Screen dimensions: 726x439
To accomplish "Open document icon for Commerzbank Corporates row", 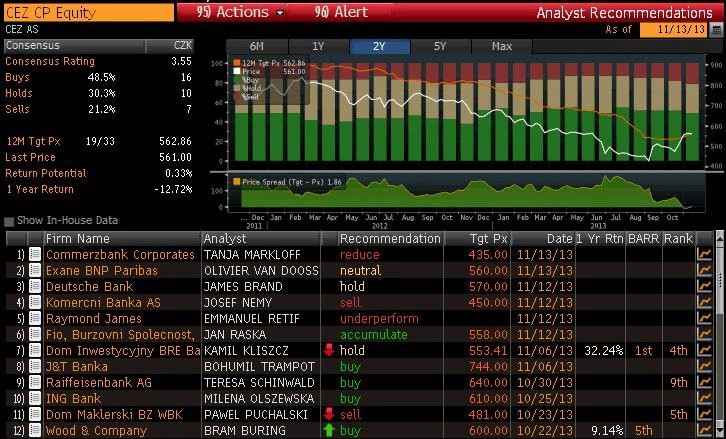I will (35, 254).
